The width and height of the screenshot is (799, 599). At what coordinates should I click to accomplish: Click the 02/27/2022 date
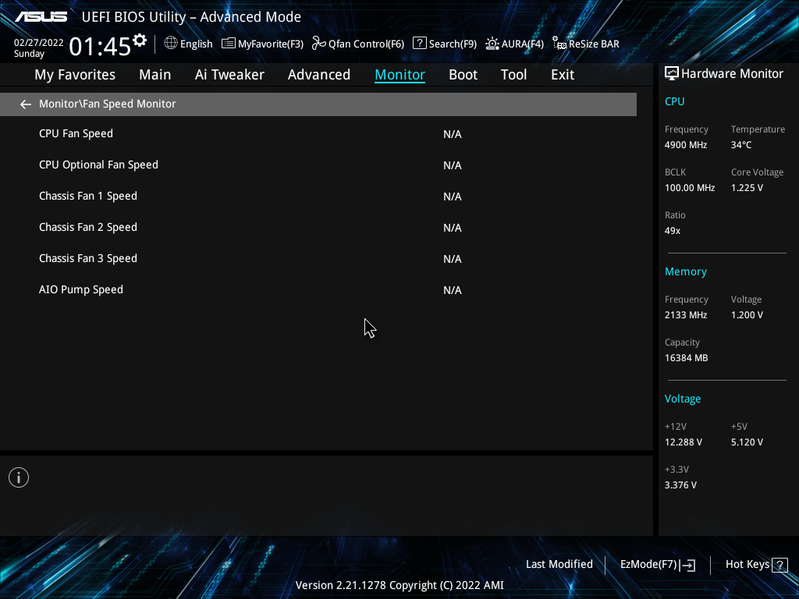click(x=39, y=43)
